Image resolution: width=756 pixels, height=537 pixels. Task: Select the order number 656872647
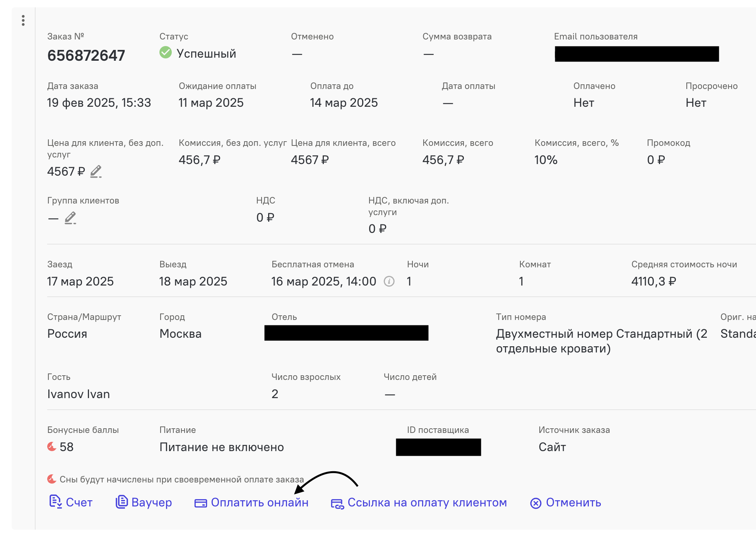coord(86,55)
